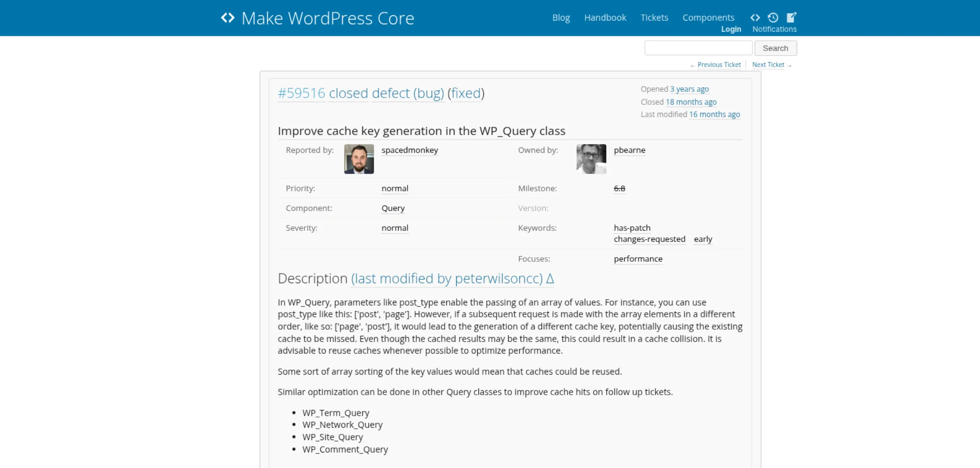Click the 'WP_Term_Query' list item
Screen dimensions: 980x468
[336, 413]
